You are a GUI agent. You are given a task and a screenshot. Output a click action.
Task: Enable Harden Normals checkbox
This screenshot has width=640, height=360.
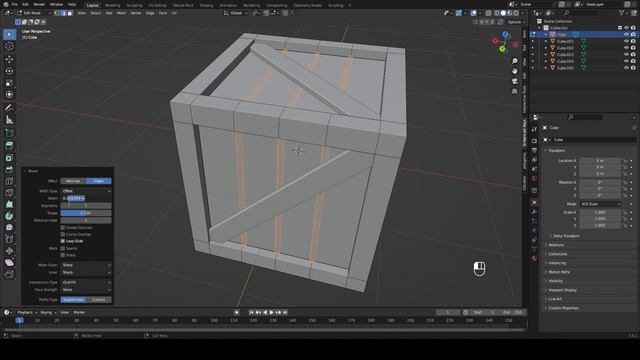62,227
